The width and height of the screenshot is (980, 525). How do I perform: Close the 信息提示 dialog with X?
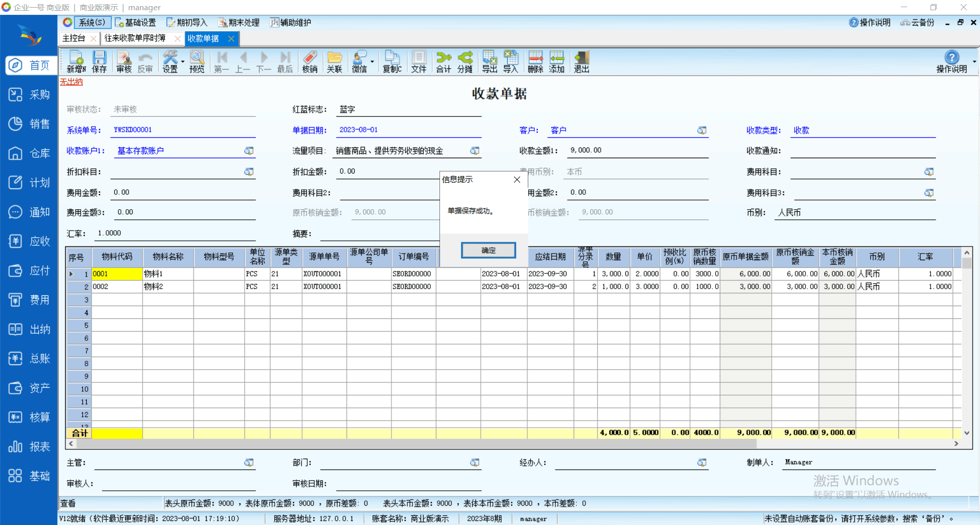pos(517,180)
